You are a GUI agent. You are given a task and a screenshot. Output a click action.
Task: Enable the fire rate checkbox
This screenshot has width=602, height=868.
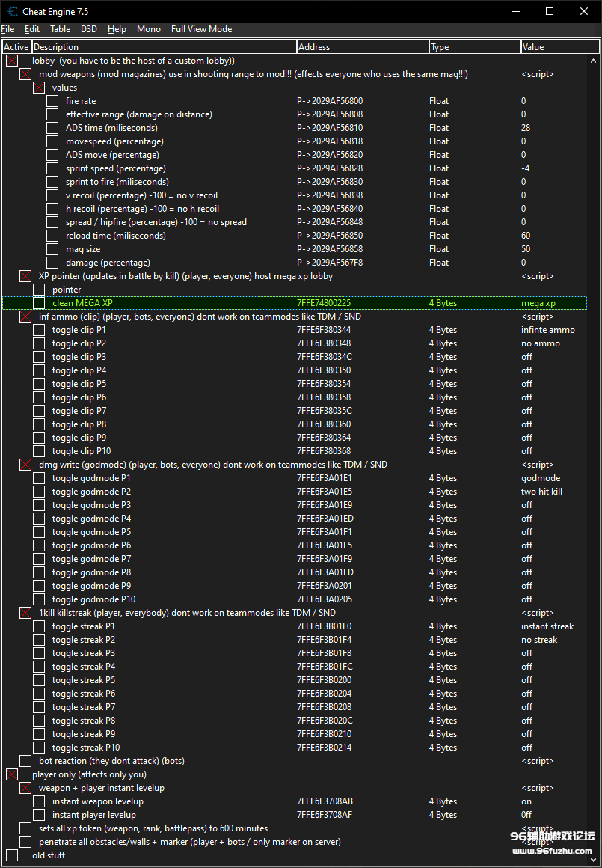(x=52, y=101)
